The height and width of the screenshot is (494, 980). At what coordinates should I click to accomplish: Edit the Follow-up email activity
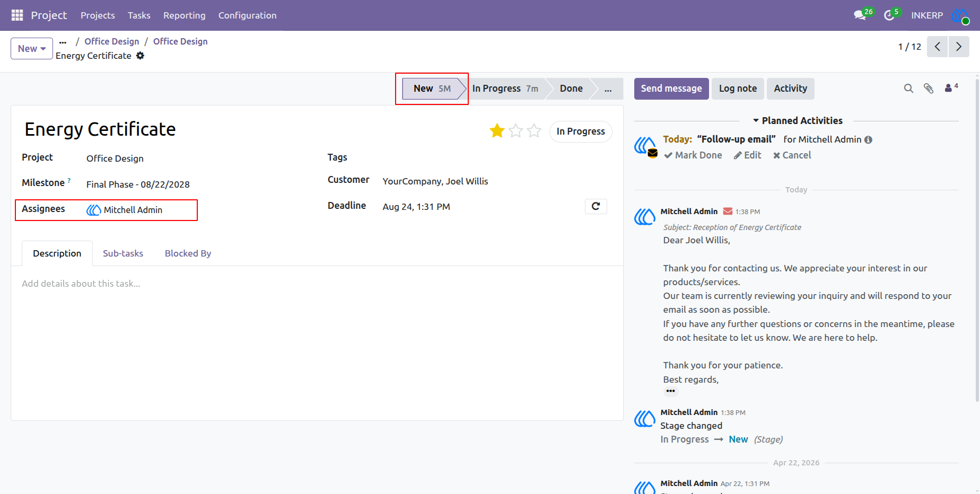748,155
